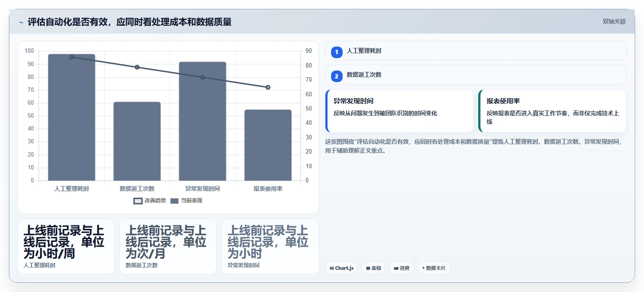This screenshot has height=292, width=644.
Task: Click the 小时/周 data card
Action: 66,246
